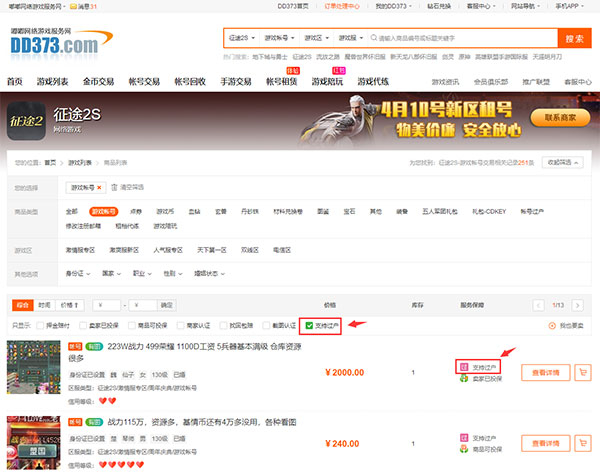Switch sorting to the 价格 tab
The height and width of the screenshot is (476, 600).
coord(70,305)
